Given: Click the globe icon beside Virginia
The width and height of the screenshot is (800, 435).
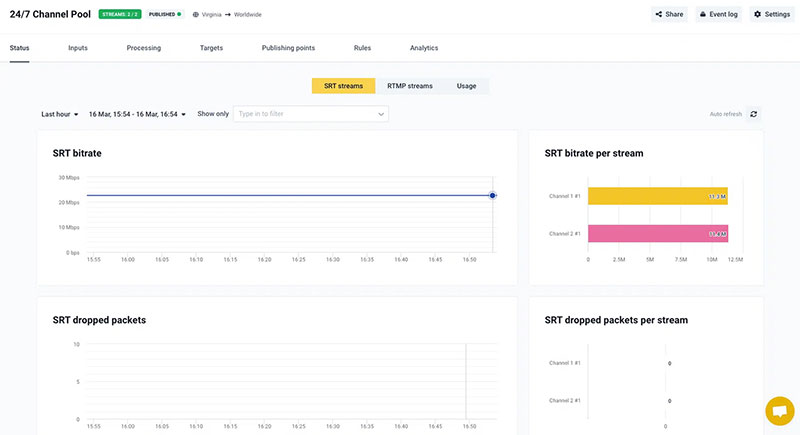Looking at the screenshot, I should [x=195, y=15].
